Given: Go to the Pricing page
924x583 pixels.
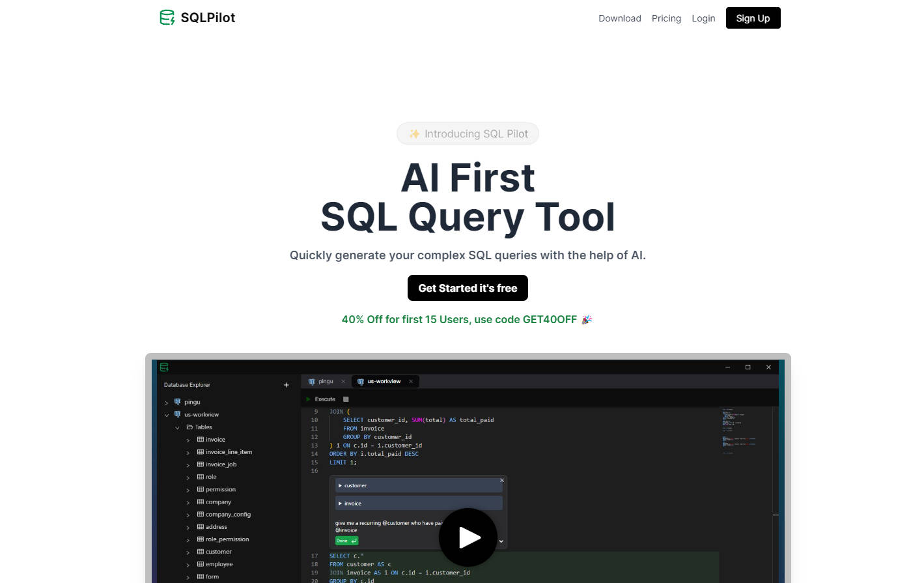Looking at the screenshot, I should 666,18.
